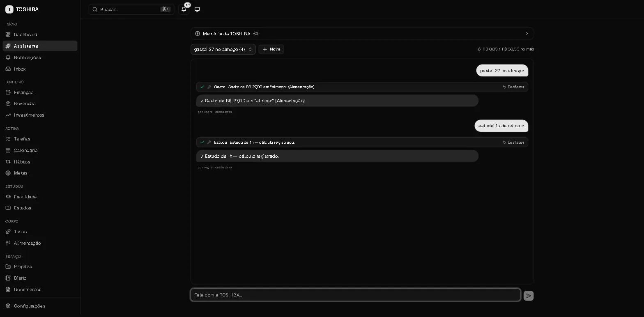The image size is (644, 317).
Task: Focus the 'Fale com a TOSHIBA' message input
Action: tap(356, 295)
